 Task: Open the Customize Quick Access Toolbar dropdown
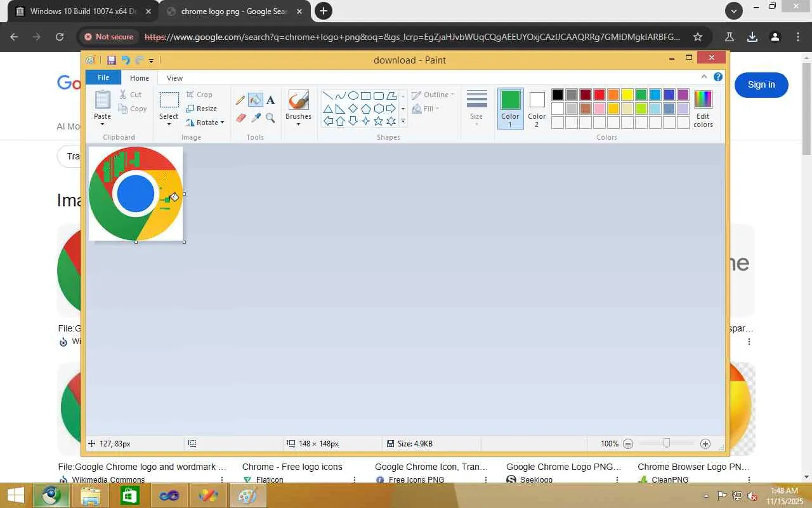[151, 61]
